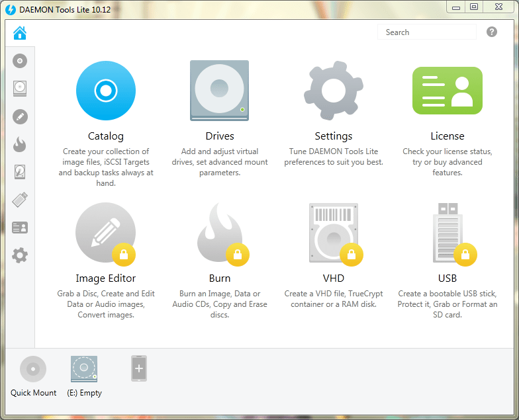This screenshot has height=420, width=519.
Task: Open the Burn sidebar flame icon
Action: [x=20, y=144]
